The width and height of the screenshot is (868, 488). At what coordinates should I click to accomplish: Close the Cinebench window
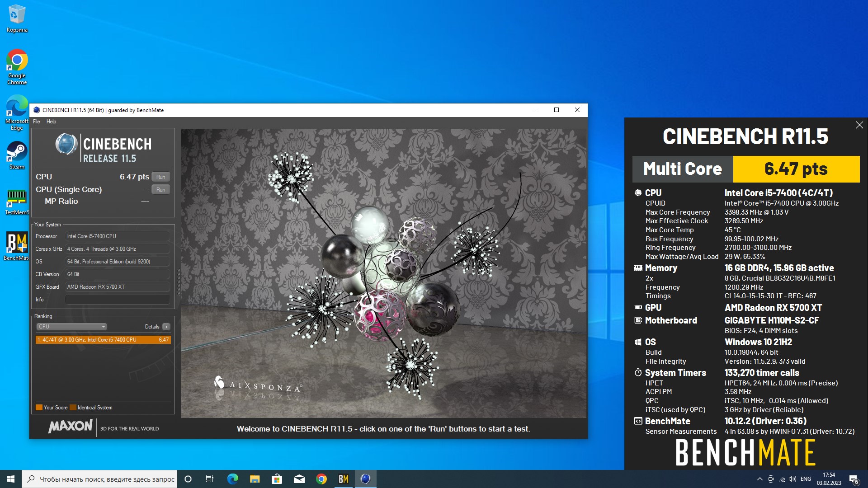click(x=577, y=110)
